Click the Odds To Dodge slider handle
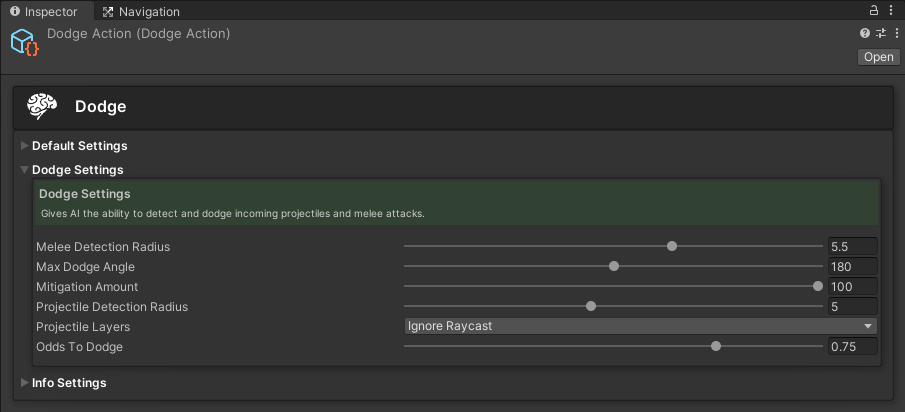The width and height of the screenshot is (905, 412). [716, 346]
